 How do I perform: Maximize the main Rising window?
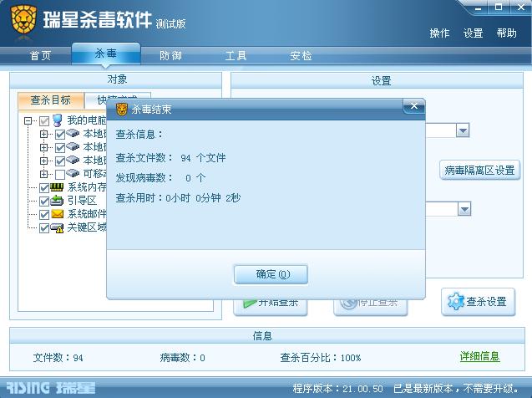click(x=499, y=8)
